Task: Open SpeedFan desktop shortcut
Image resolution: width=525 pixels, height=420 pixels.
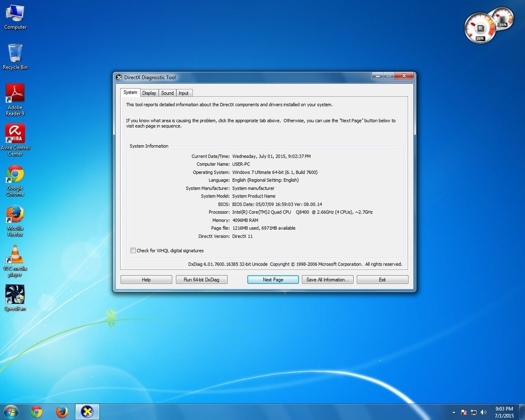Action: 15,295
